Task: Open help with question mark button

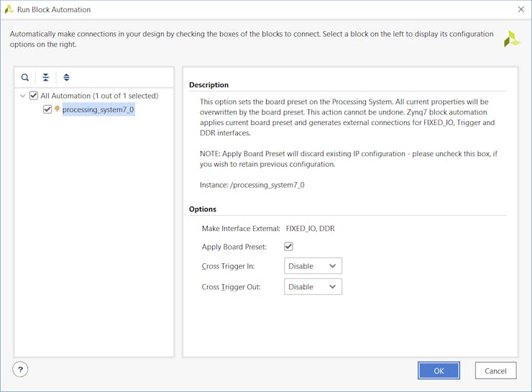Action: click(x=20, y=369)
